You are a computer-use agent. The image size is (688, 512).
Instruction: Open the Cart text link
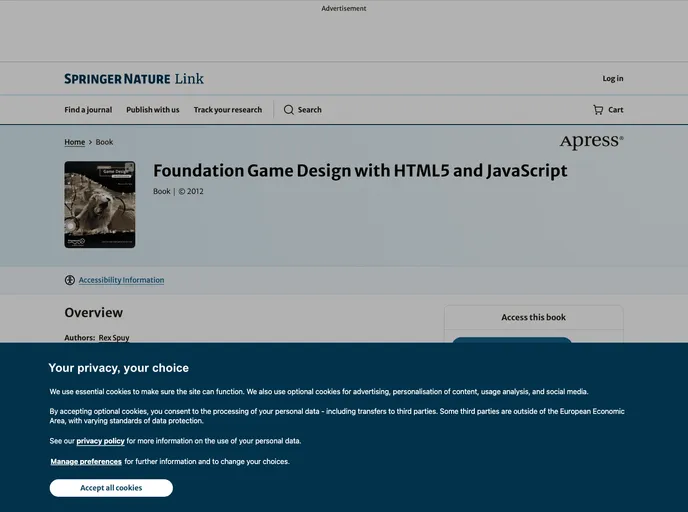click(x=616, y=110)
